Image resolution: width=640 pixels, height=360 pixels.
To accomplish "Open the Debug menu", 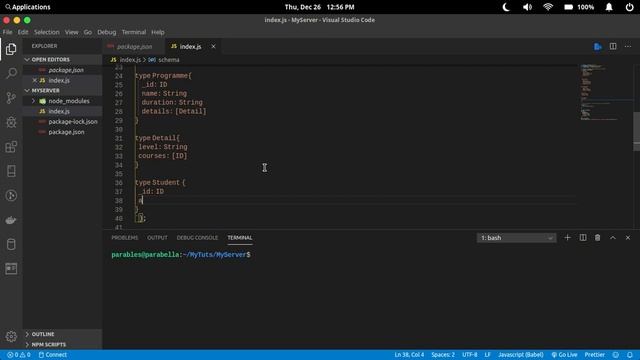I will click(107, 32).
